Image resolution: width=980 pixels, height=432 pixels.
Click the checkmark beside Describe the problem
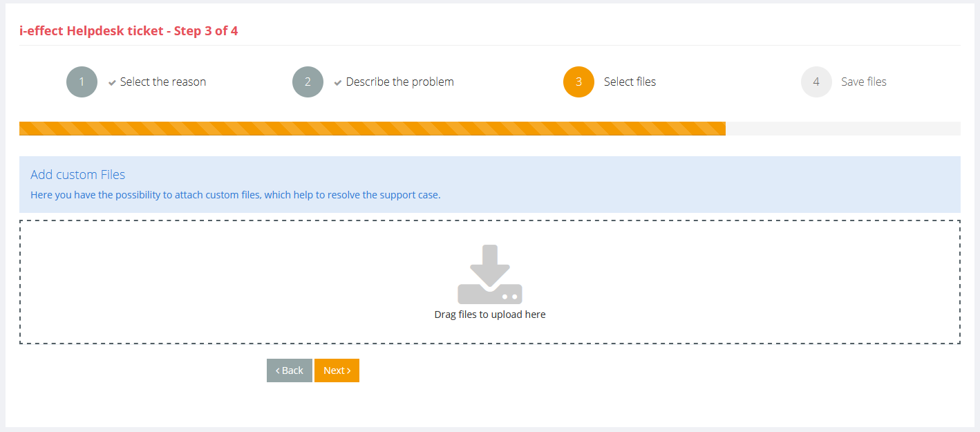pos(338,83)
